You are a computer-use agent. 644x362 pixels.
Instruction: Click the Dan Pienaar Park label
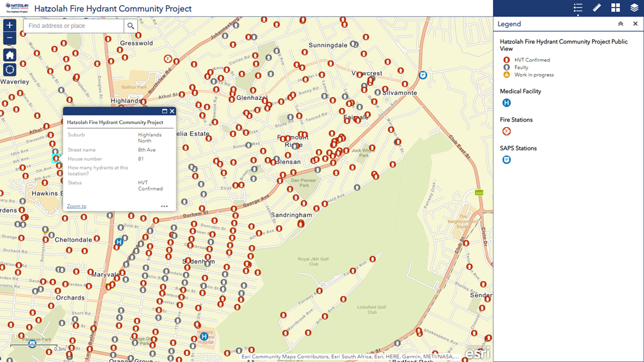click(x=303, y=183)
